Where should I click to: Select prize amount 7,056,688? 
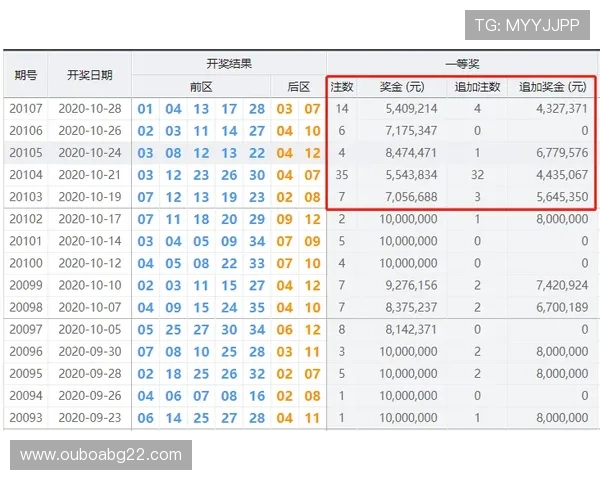pos(411,197)
